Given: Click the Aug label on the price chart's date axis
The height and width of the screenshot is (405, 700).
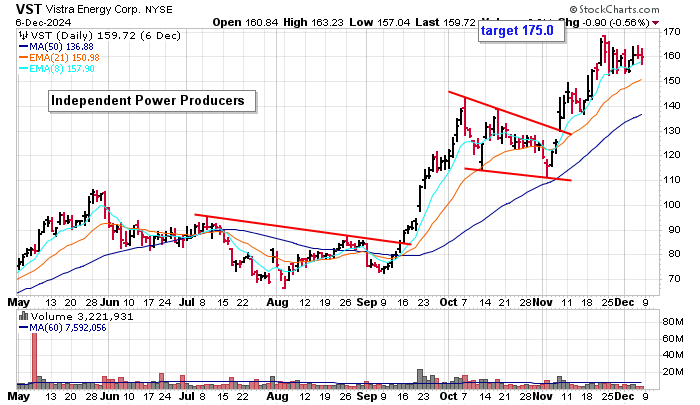Looking at the screenshot, I should click(277, 303).
